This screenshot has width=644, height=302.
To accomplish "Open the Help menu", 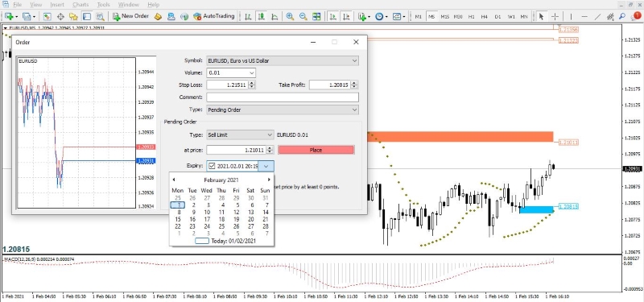I will (153, 5).
